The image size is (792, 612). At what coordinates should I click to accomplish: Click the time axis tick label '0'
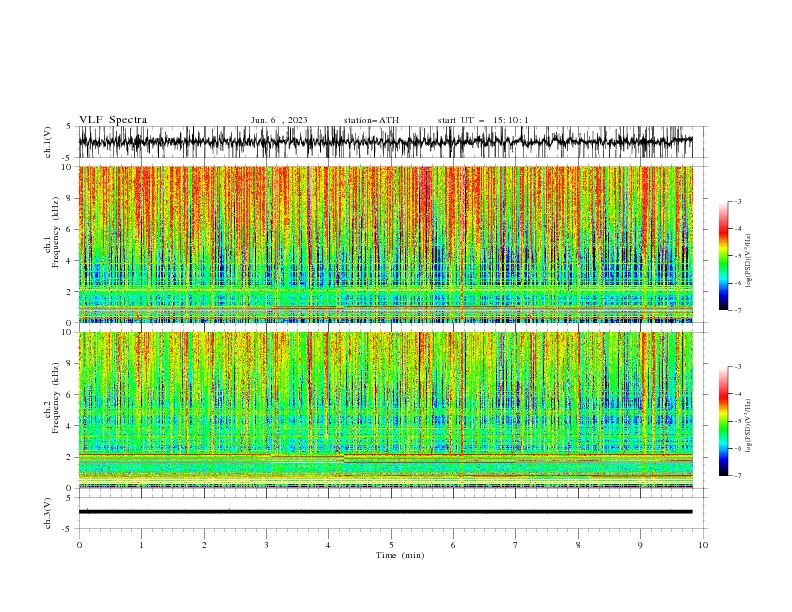click(x=79, y=545)
